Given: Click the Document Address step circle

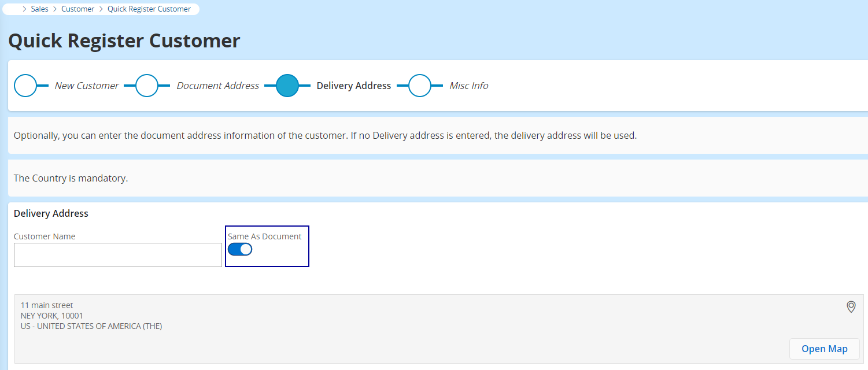Looking at the screenshot, I should click(147, 86).
